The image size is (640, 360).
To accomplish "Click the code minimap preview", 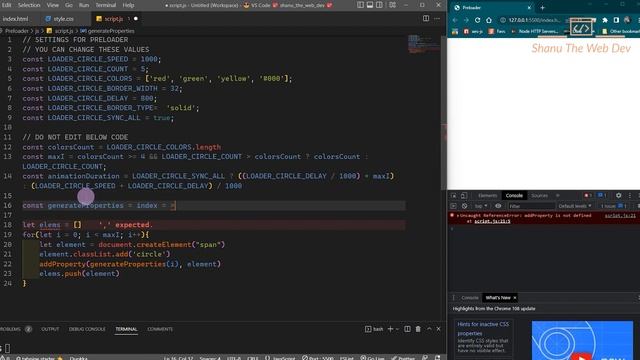I will click(423, 44).
